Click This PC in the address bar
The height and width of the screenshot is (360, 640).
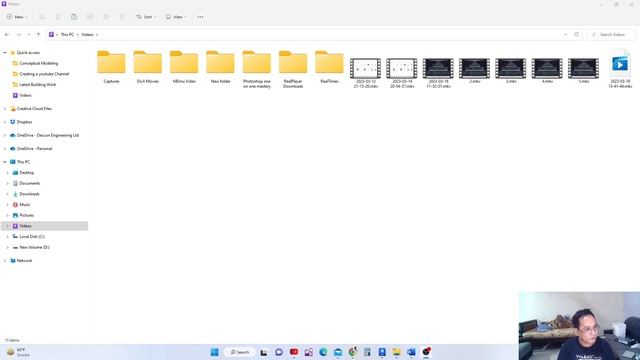[67, 35]
